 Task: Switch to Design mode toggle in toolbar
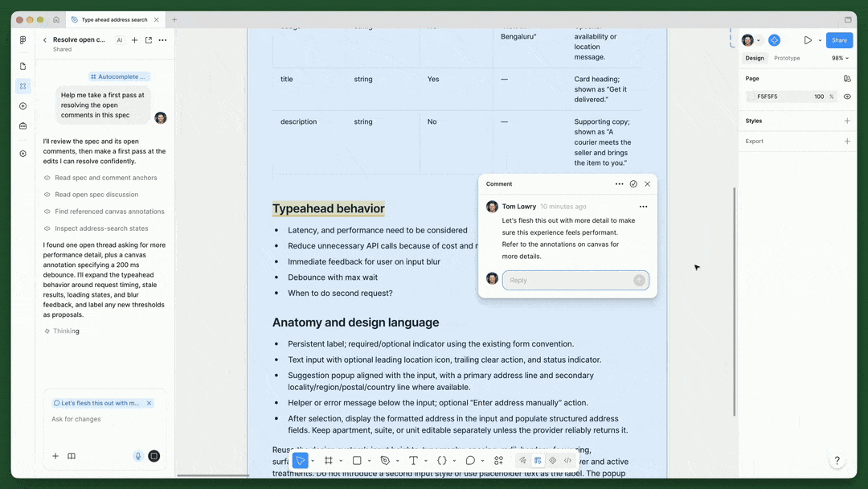click(538, 460)
